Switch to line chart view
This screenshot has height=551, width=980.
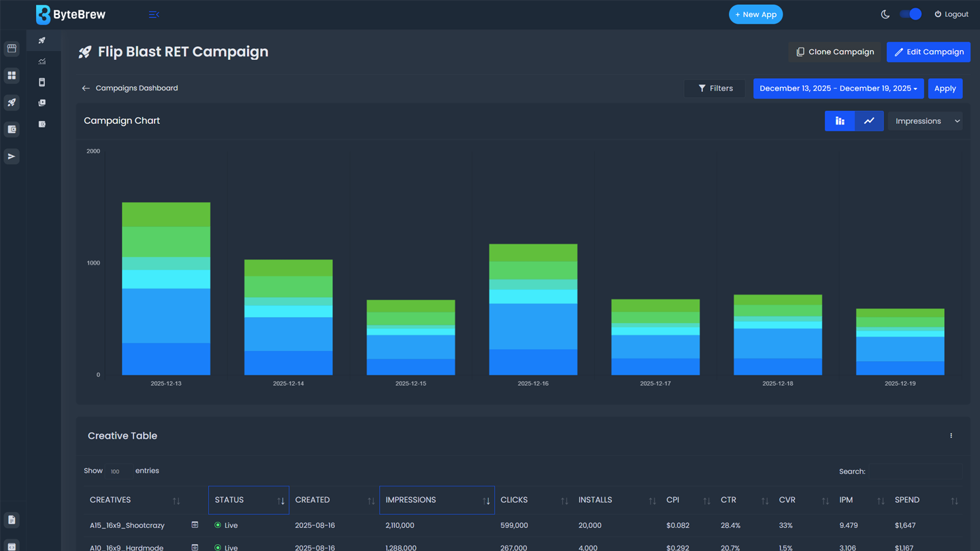869,121
